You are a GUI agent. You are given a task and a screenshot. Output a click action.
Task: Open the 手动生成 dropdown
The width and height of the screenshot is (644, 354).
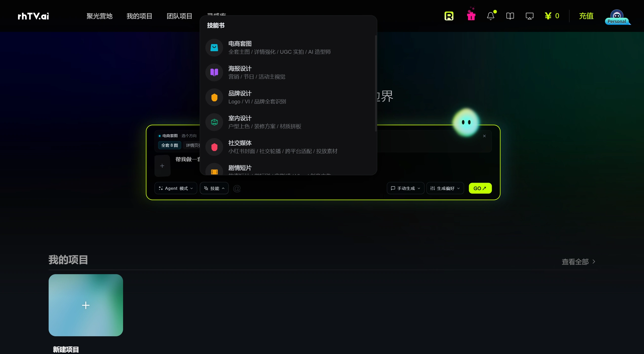405,188
